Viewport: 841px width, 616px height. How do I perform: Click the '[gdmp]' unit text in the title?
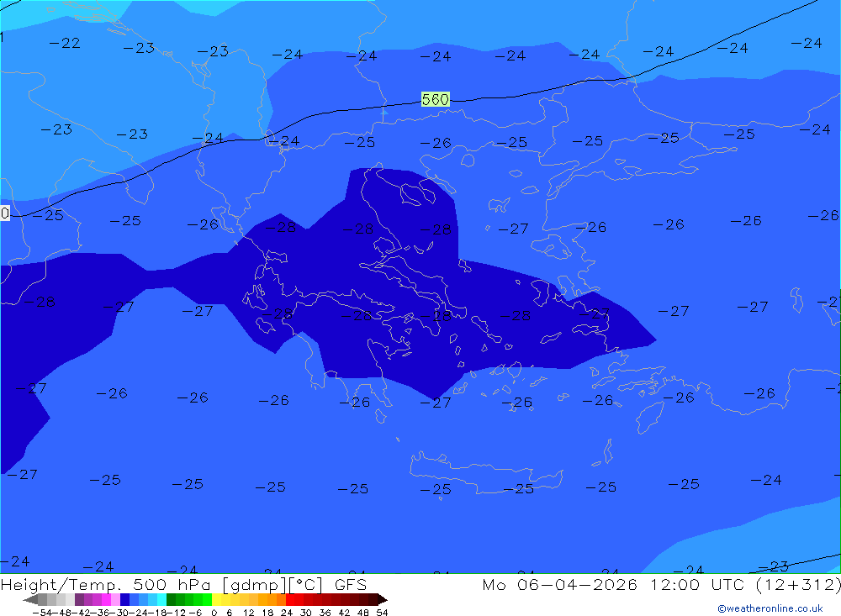point(255,585)
